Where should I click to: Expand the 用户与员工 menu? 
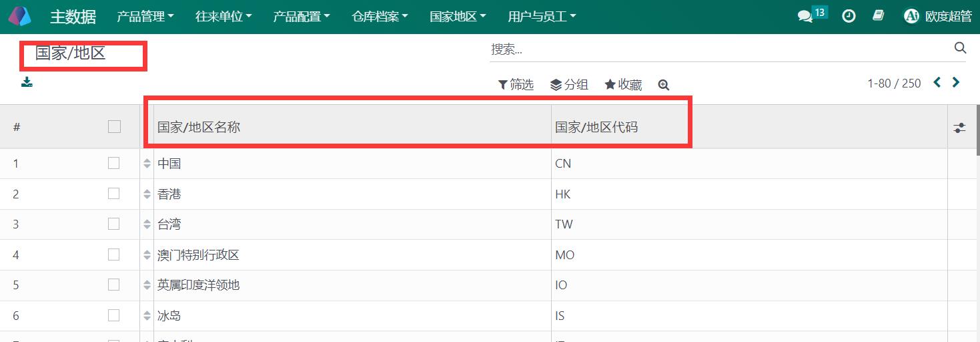tap(542, 17)
